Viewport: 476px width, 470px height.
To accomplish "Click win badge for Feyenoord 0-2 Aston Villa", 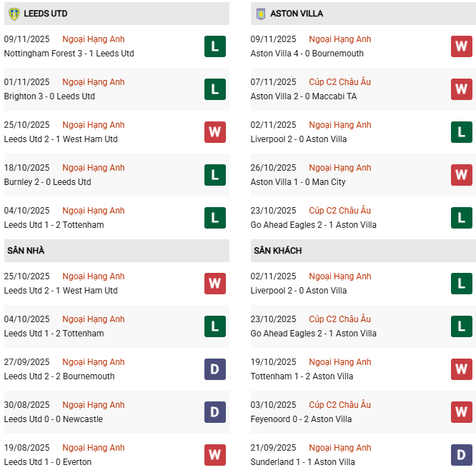I will pyautogui.click(x=461, y=412).
